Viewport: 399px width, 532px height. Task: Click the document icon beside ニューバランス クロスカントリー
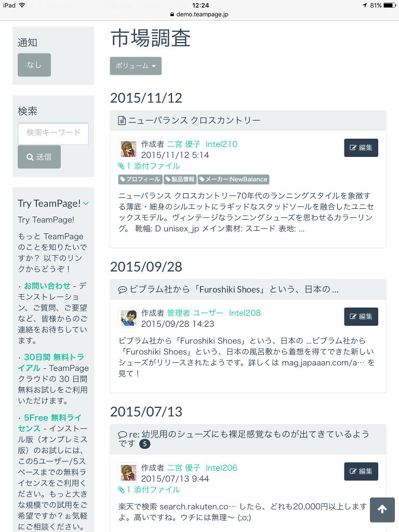pos(122,121)
